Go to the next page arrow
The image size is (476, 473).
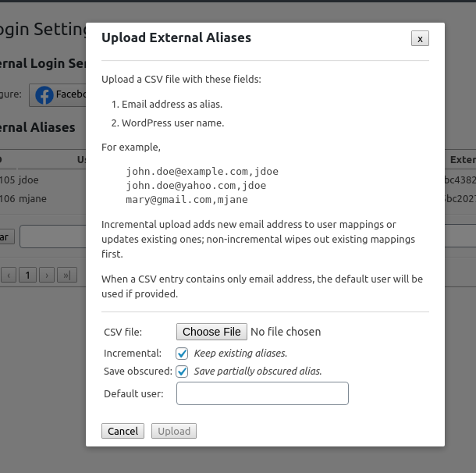coord(47,275)
